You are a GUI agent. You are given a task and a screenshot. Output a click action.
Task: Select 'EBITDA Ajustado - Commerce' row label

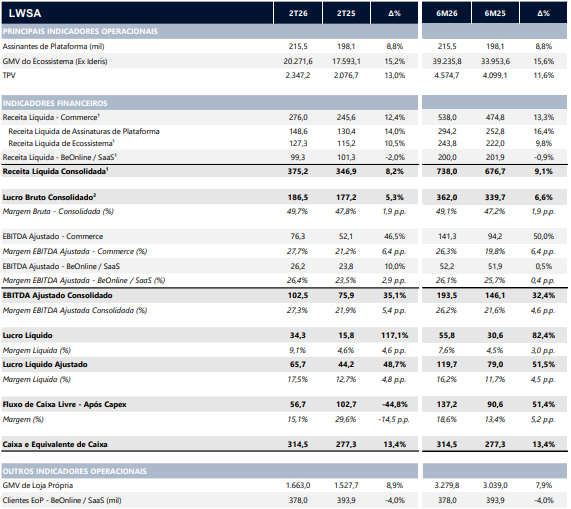point(53,237)
